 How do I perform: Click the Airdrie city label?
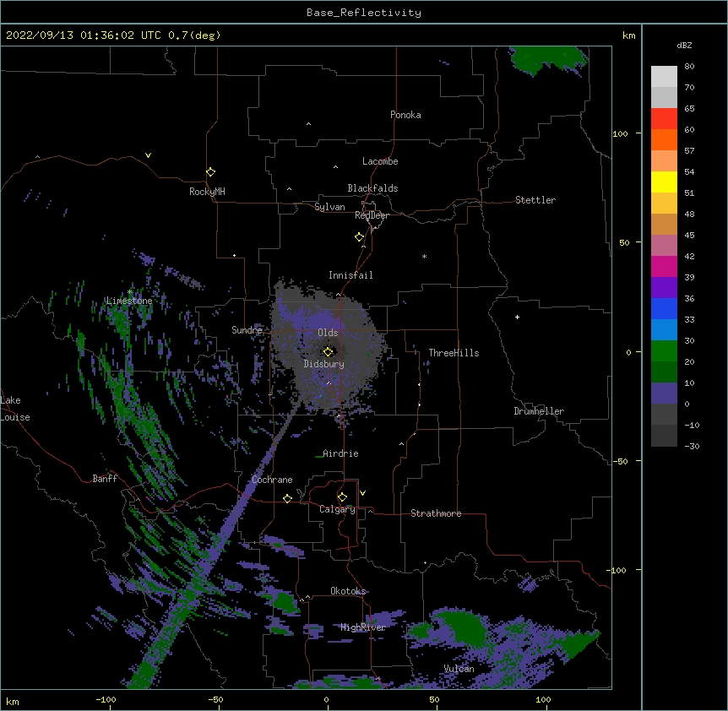click(340, 453)
